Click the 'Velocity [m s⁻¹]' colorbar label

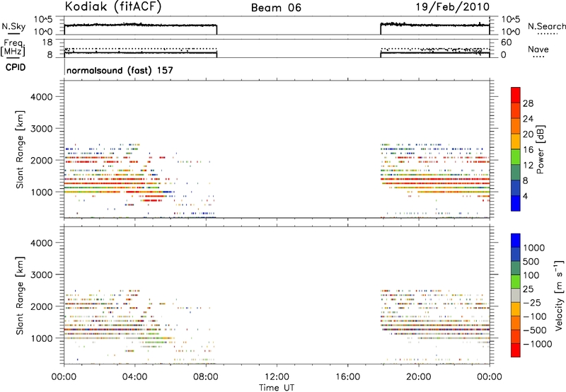[559, 295]
